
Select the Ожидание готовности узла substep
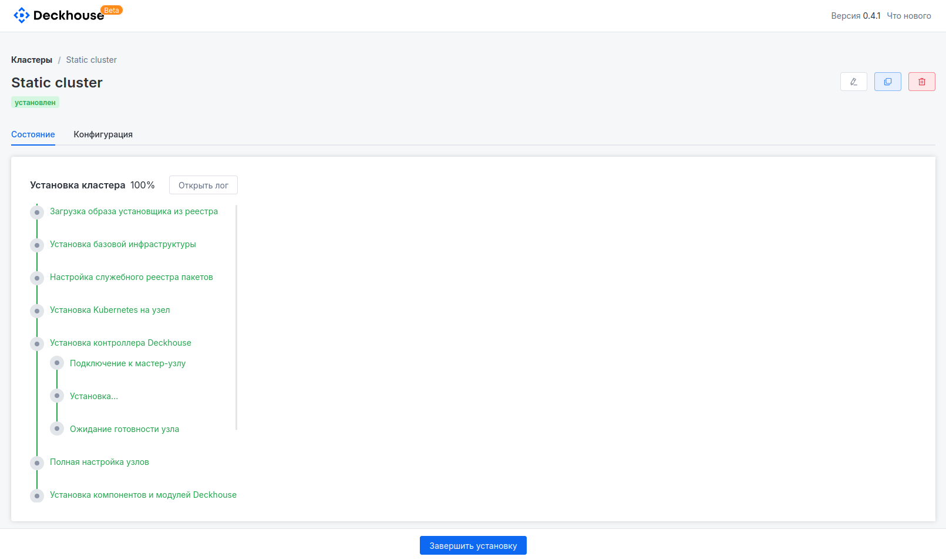(124, 429)
